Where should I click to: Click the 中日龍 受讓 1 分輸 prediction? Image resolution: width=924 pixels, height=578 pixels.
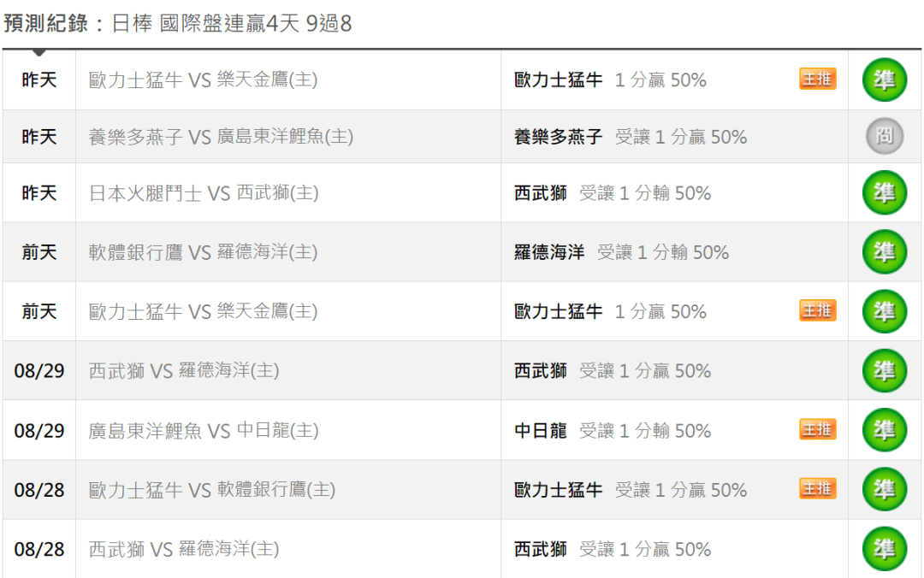tap(613, 431)
